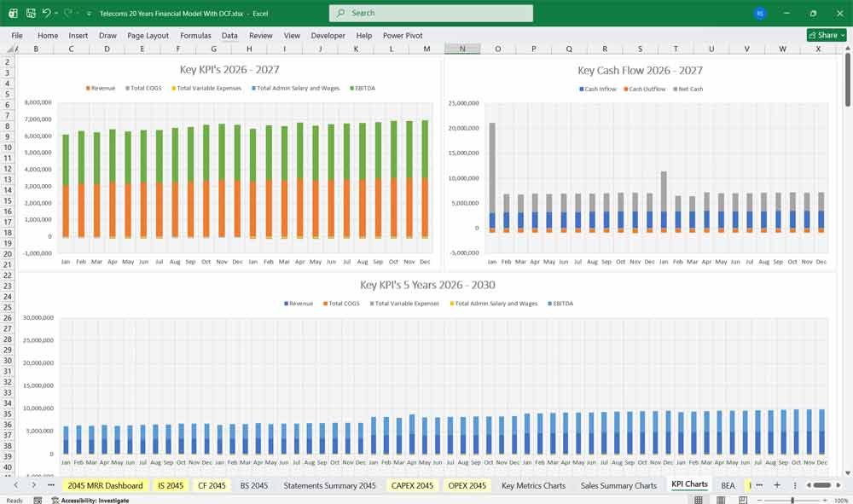Click the zoom slider handle
This screenshot has width=853, height=504.
click(x=792, y=501)
